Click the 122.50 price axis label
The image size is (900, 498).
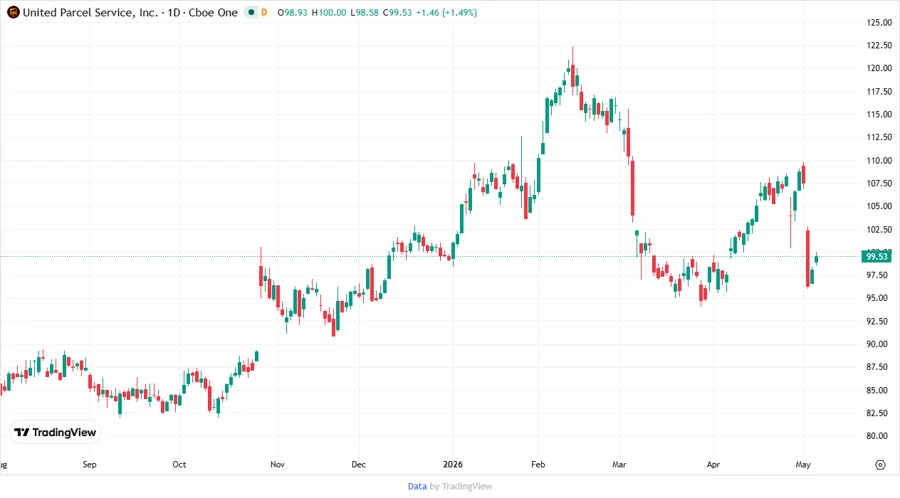coord(879,45)
